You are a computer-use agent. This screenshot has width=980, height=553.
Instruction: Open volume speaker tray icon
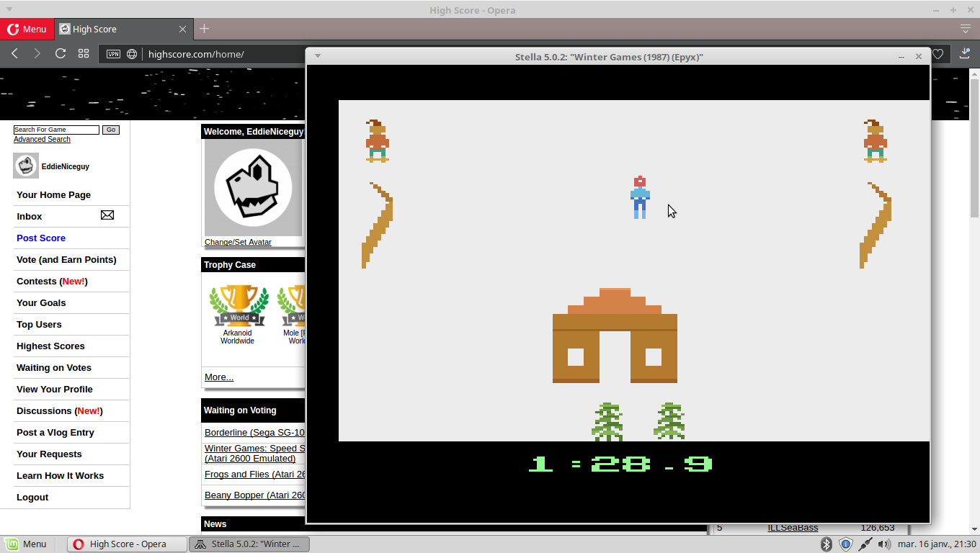pyautogui.click(x=884, y=544)
